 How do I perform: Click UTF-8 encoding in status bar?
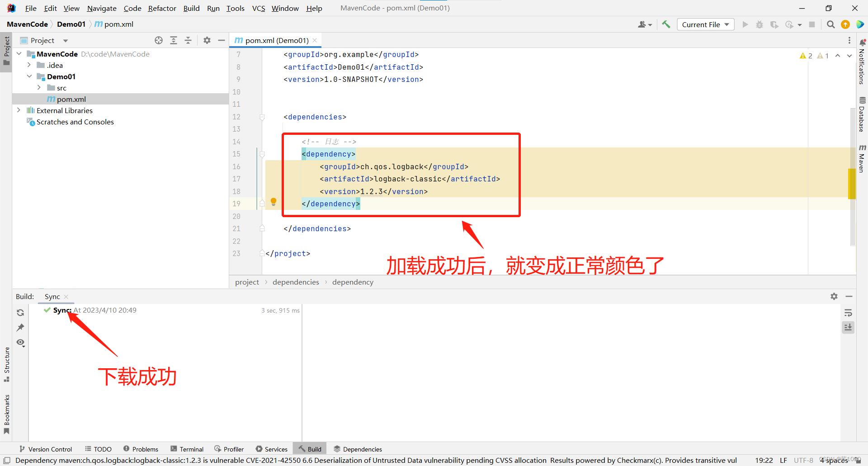pyautogui.click(x=803, y=461)
